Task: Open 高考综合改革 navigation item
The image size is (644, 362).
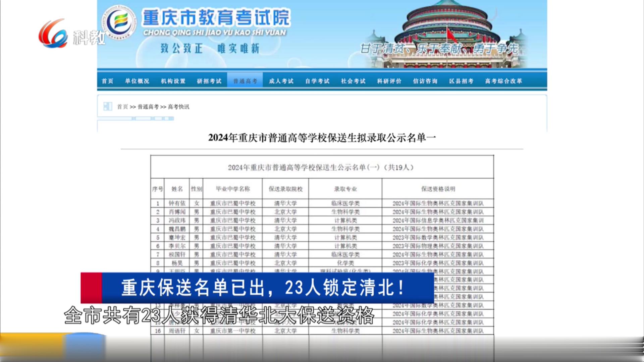Action: coord(503,81)
